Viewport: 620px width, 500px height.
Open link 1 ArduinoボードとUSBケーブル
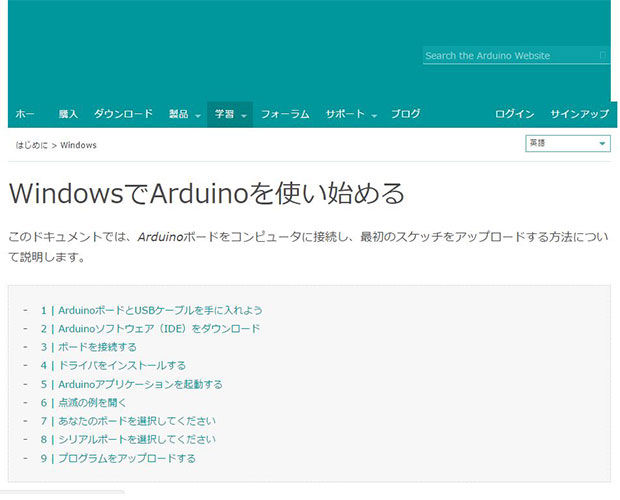click(x=151, y=310)
